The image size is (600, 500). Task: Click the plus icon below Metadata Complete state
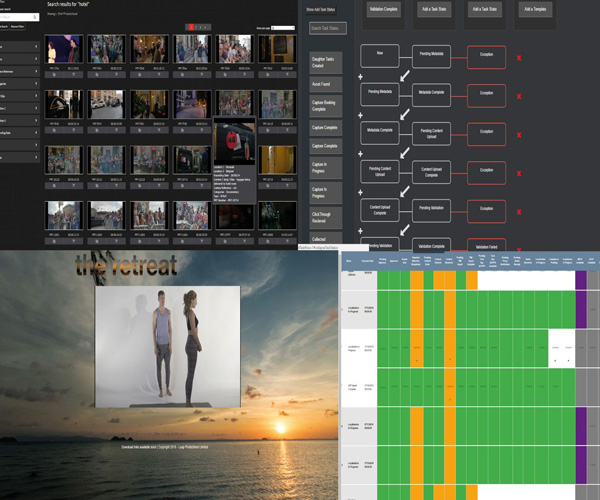click(x=362, y=151)
